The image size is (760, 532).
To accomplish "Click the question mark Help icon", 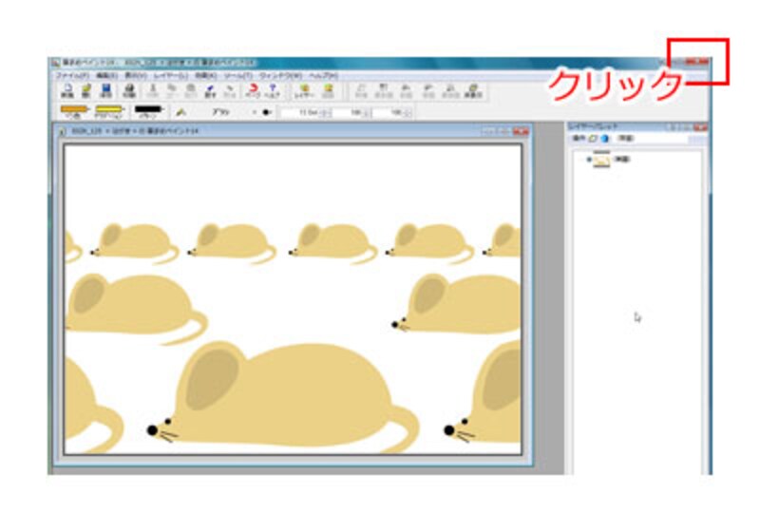I will click(272, 90).
